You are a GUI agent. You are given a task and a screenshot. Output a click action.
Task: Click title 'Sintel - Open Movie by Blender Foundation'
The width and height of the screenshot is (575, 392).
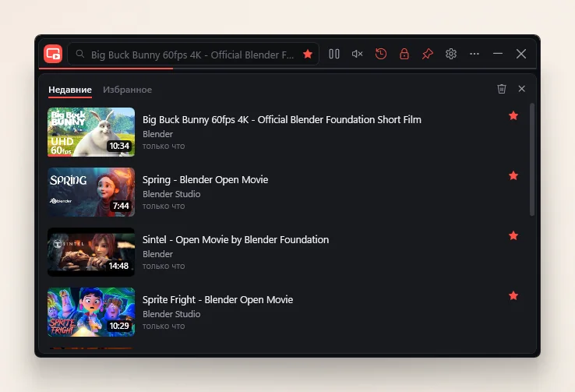tap(235, 240)
